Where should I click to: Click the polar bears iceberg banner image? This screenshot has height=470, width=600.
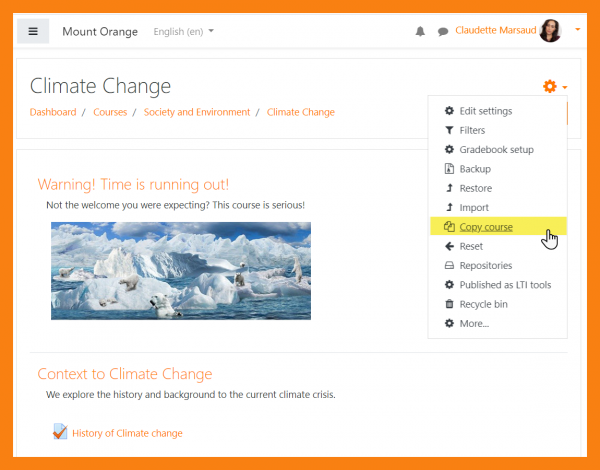181,270
